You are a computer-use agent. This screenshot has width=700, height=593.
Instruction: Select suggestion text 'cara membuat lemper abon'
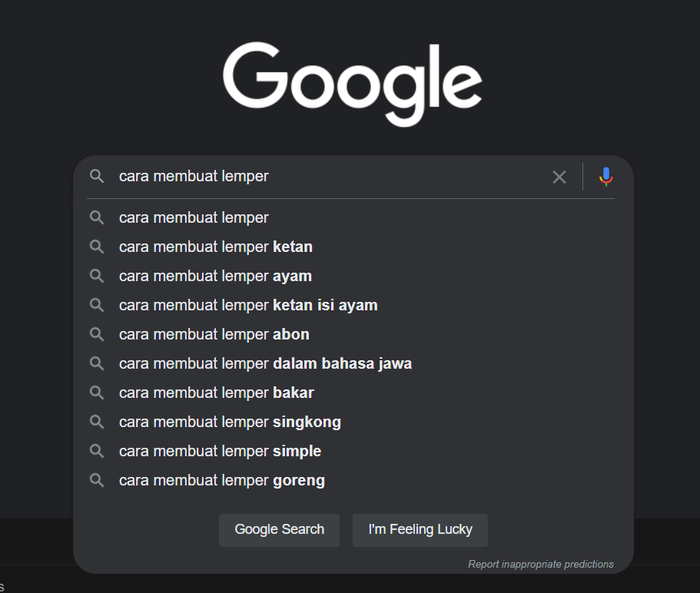coord(214,335)
